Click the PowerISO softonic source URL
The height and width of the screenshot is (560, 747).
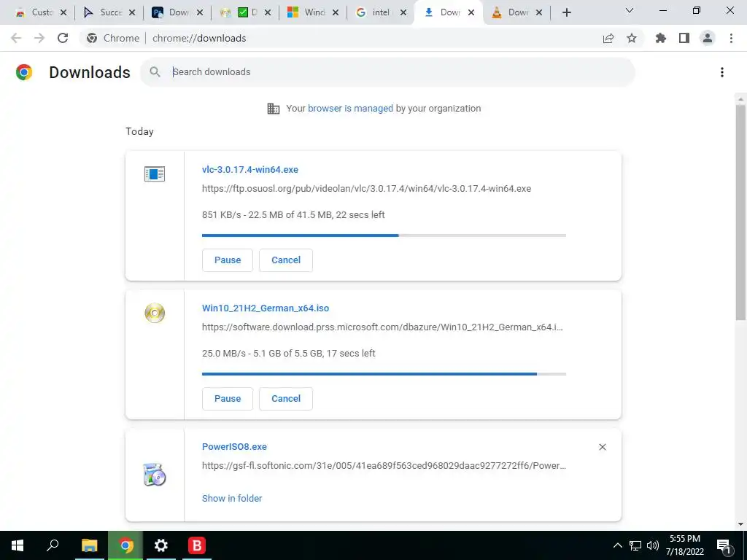click(384, 466)
